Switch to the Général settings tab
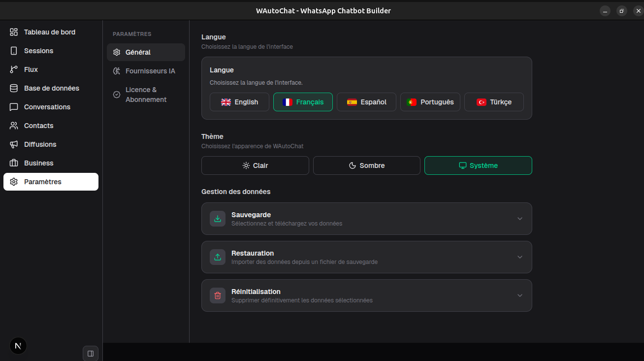The height and width of the screenshot is (361, 644). [x=146, y=52]
